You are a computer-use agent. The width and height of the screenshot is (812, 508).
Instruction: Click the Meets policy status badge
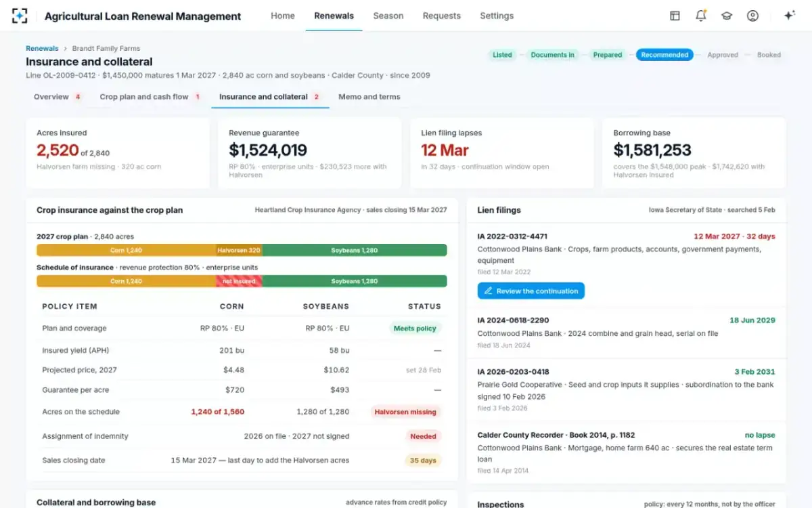tap(415, 329)
